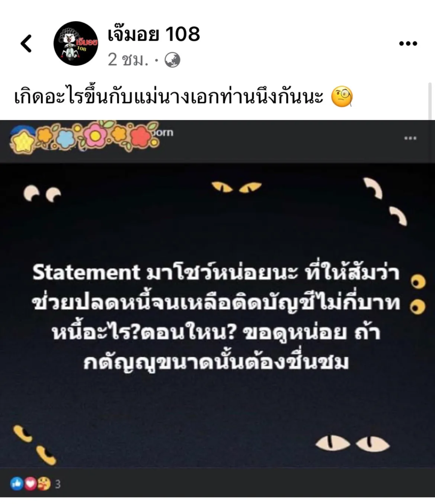This screenshot has height=504, width=435.
Task: Open the Statement text post image
Action: point(217,315)
